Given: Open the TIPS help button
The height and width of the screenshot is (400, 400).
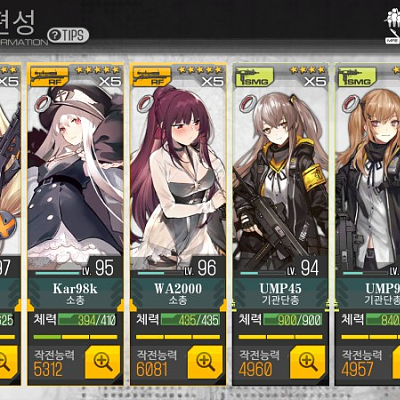Looking at the screenshot, I should click(68, 35).
